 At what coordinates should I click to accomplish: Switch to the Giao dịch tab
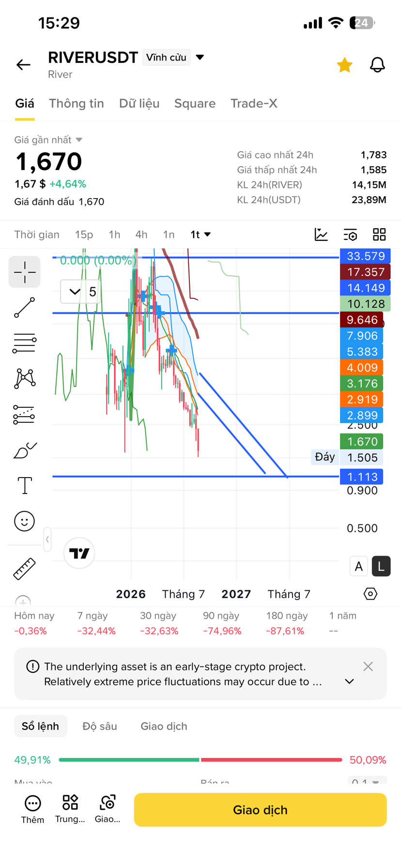click(x=164, y=726)
